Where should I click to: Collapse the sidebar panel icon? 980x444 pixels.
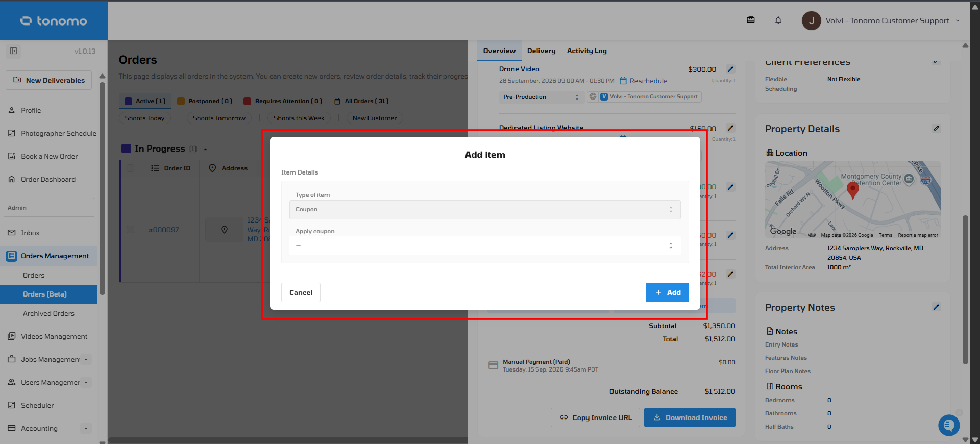click(14, 51)
